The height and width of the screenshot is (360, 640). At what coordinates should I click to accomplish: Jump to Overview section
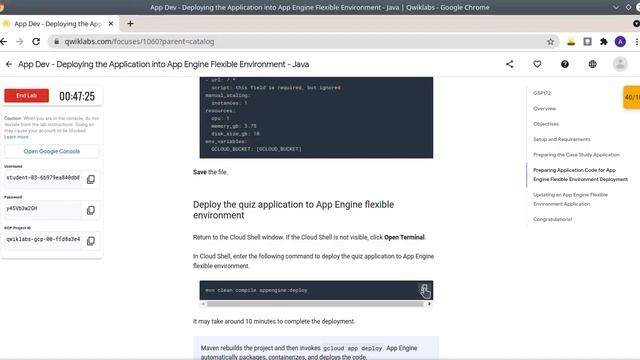click(544, 109)
